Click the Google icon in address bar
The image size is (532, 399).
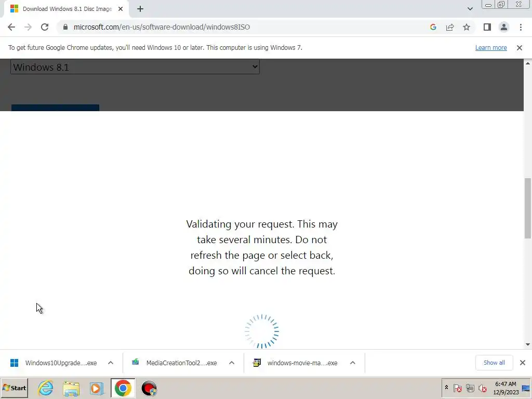pyautogui.click(x=433, y=27)
